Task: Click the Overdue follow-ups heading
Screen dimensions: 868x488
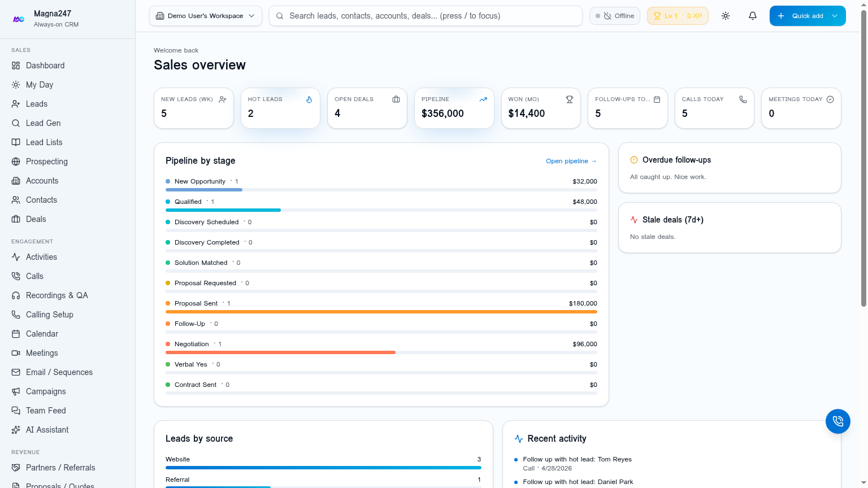Action: coord(677,160)
